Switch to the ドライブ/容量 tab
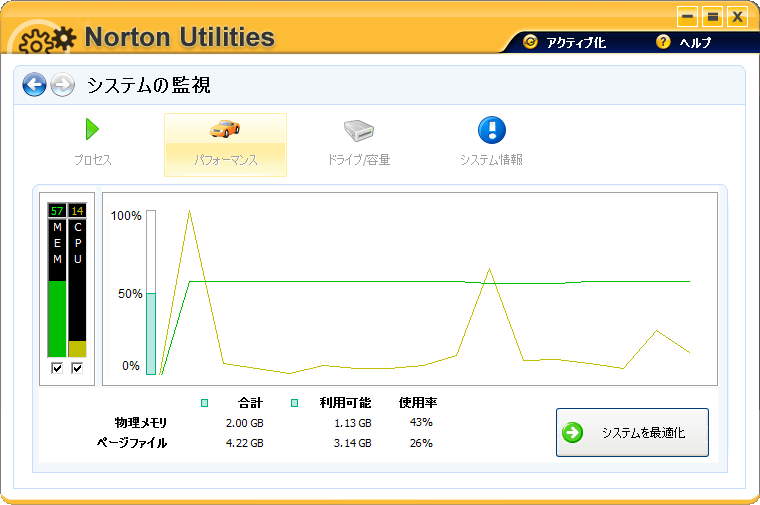760x505 pixels. pyautogui.click(x=359, y=144)
